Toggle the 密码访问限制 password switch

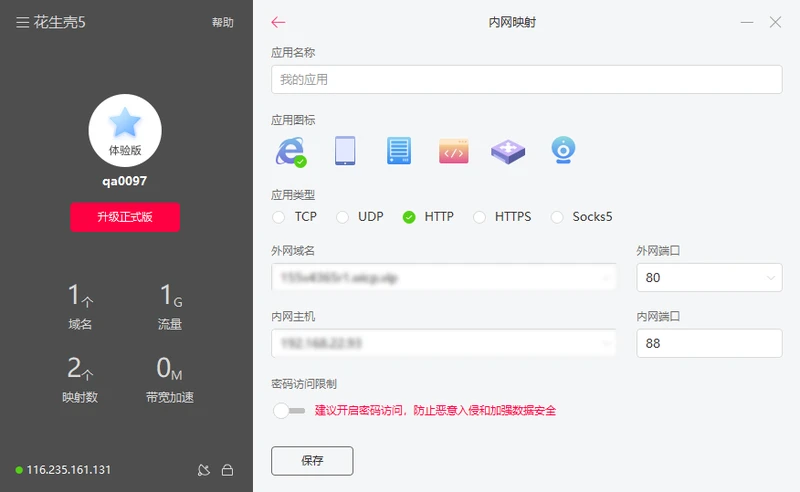(x=289, y=410)
